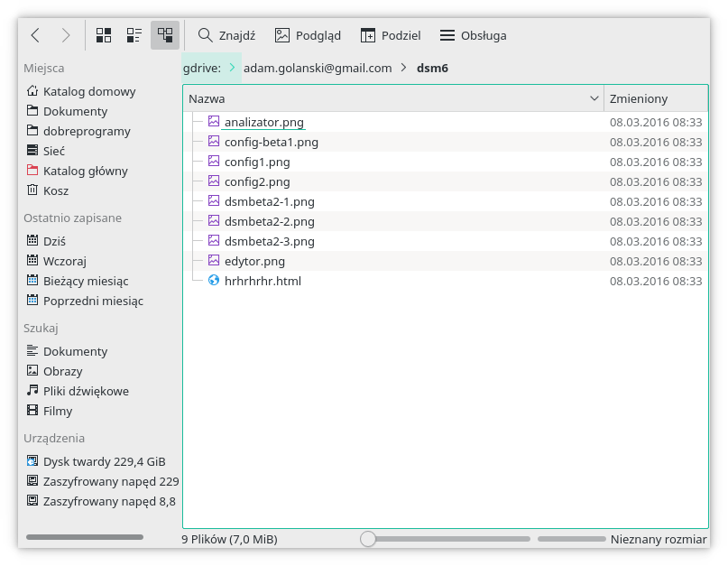This screenshot has height=566, width=728.
Task: Open Dysk twardy 229,4 GiB device
Action: click(97, 462)
